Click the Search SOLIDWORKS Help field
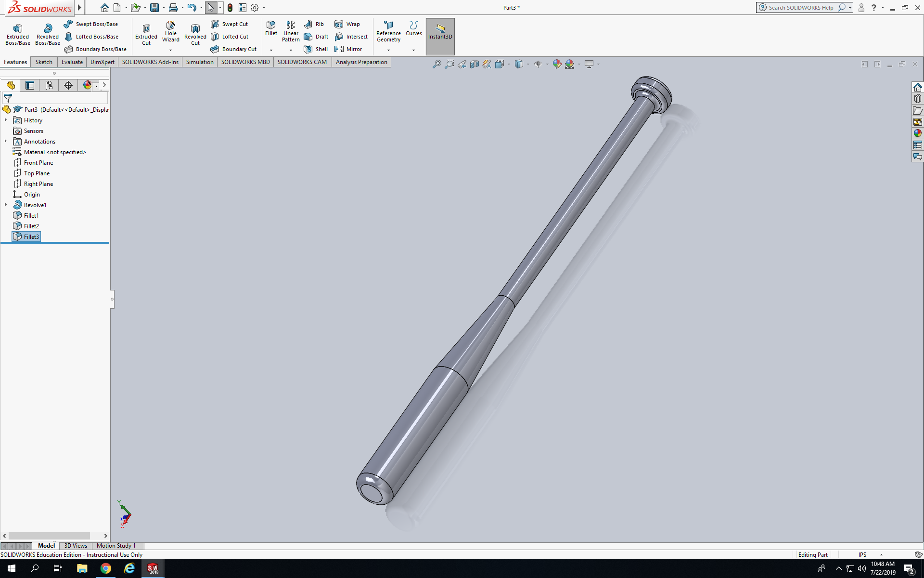 [801, 8]
